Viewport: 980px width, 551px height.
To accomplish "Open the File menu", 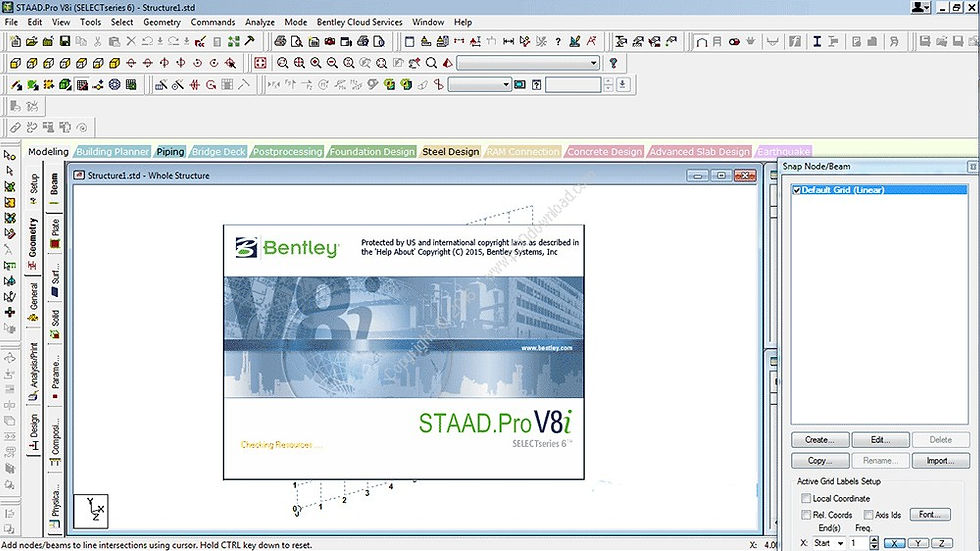I will tap(11, 22).
